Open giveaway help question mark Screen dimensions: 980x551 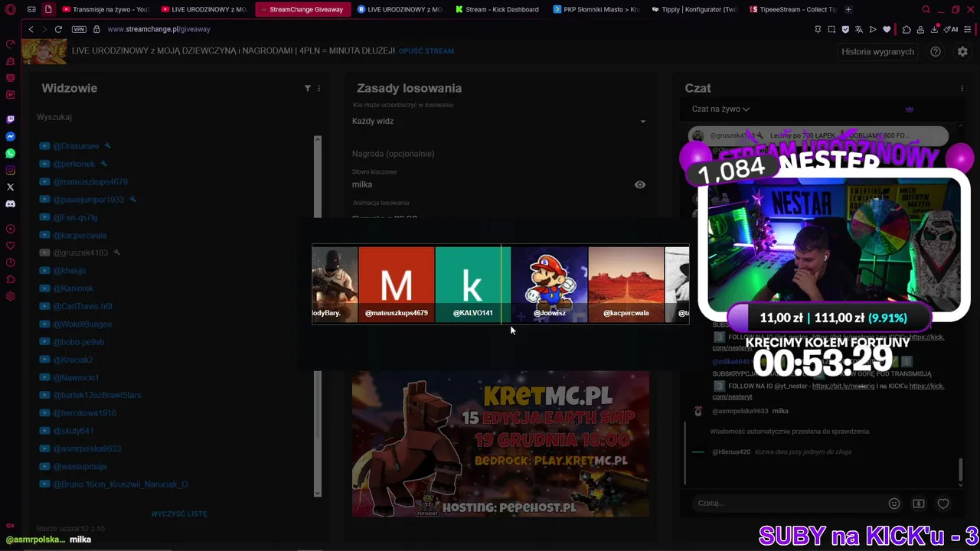pyautogui.click(x=936, y=51)
